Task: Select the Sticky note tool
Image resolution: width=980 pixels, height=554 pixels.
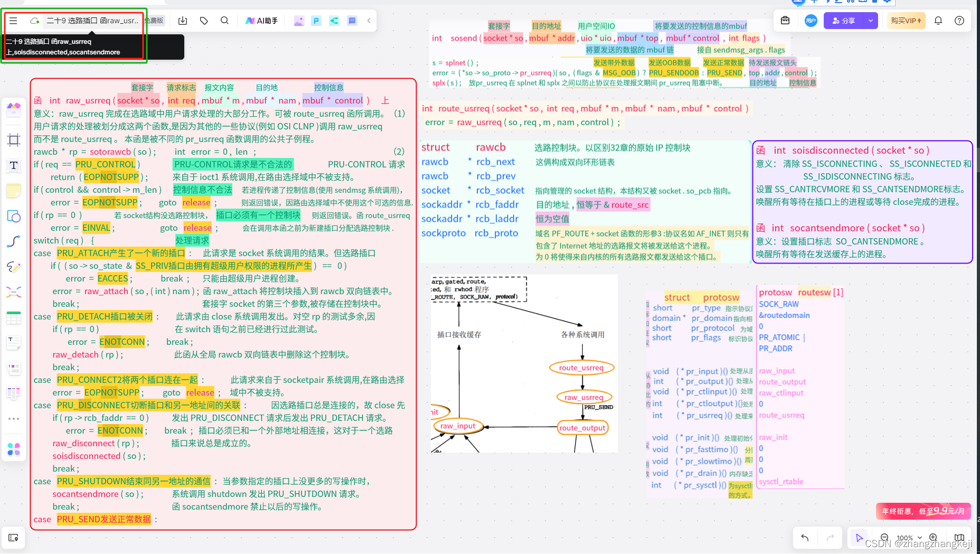Action: point(14,191)
